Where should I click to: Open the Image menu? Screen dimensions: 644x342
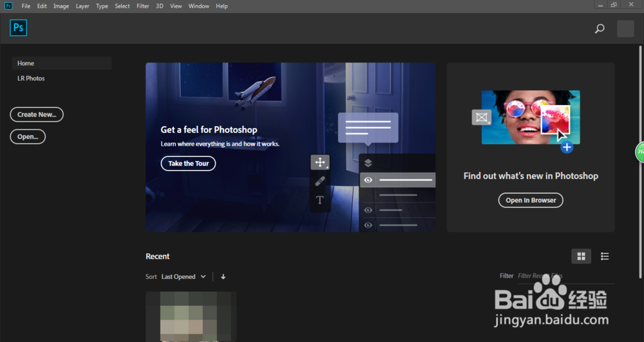tap(61, 6)
